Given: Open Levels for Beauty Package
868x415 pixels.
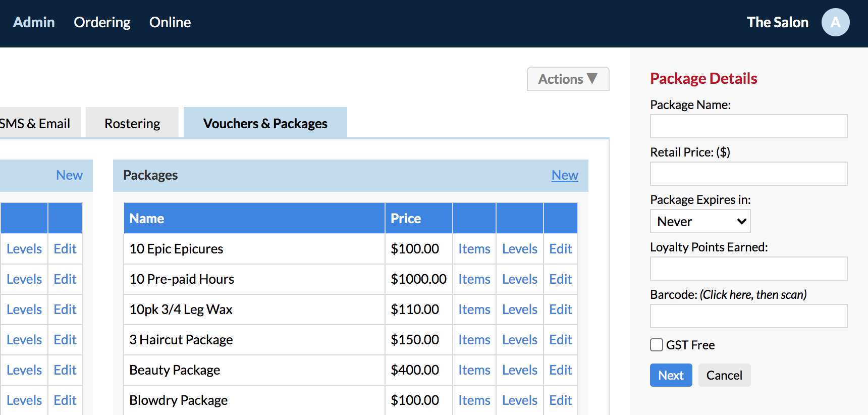Looking at the screenshot, I should (520, 370).
